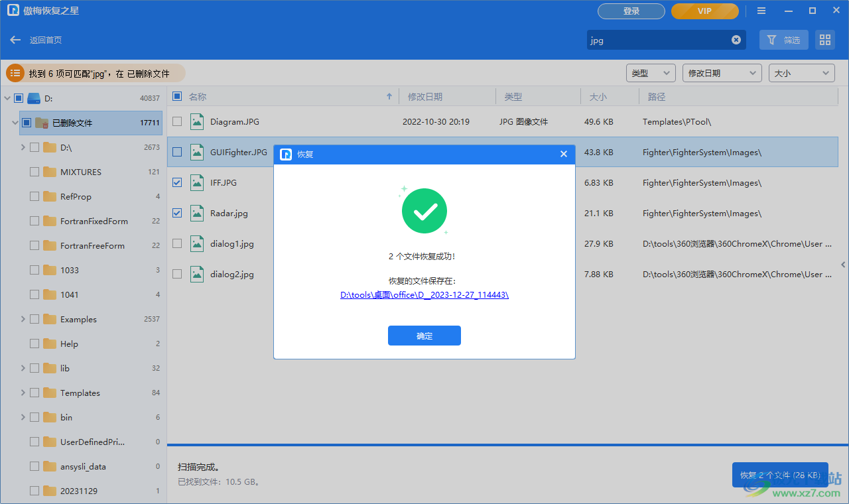The height and width of the screenshot is (504, 849).
Task: Toggle the D: drive checkbox
Action: 19,98
